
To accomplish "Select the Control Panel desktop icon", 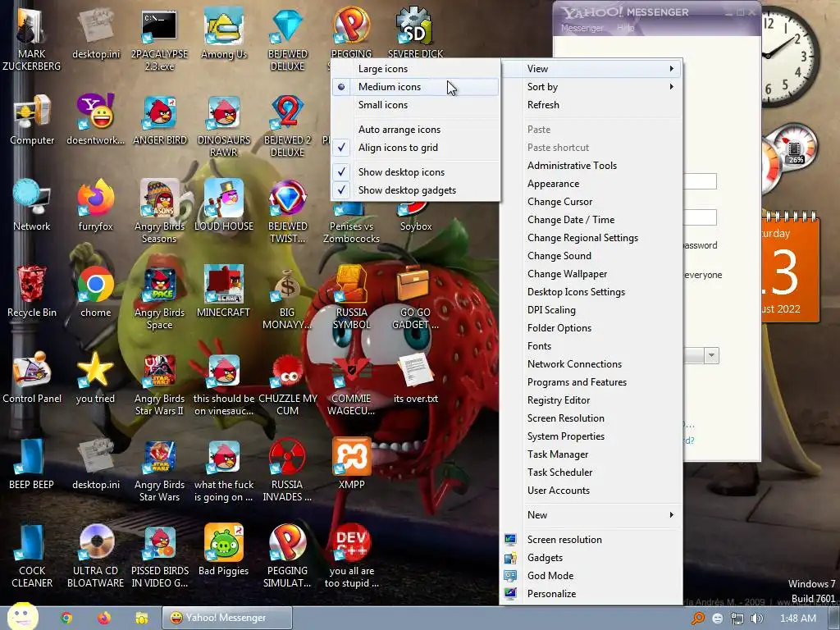I will [32, 377].
